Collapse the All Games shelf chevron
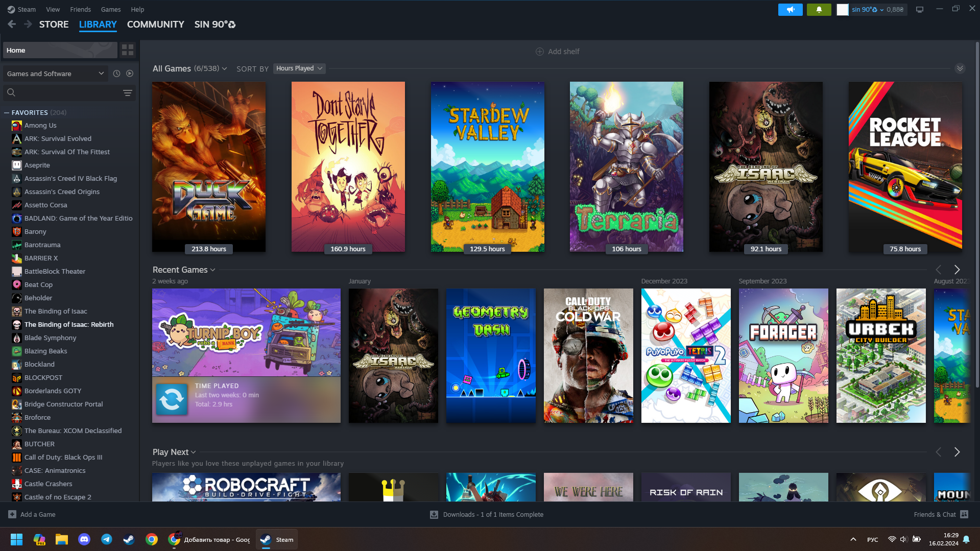The width and height of the screenshot is (980, 551). [x=960, y=68]
